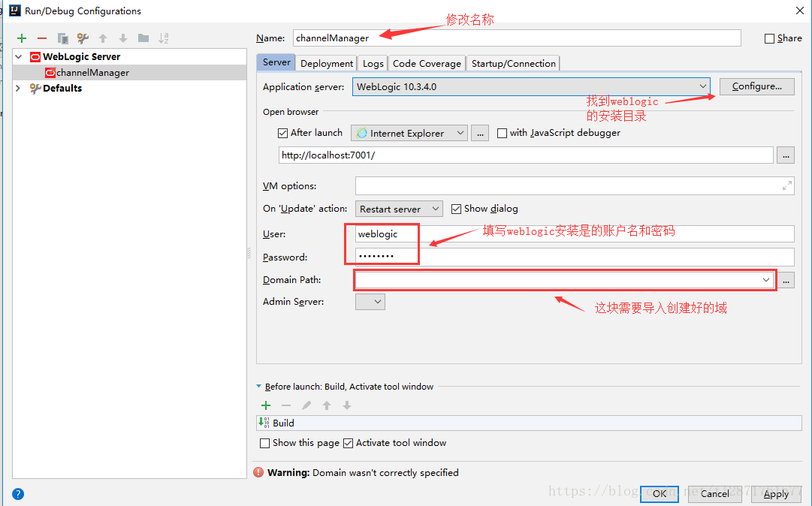812x506 pixels.
Task: Remove selected configuration with red minus
Action: pyautogui.click(x=42, y=38)
